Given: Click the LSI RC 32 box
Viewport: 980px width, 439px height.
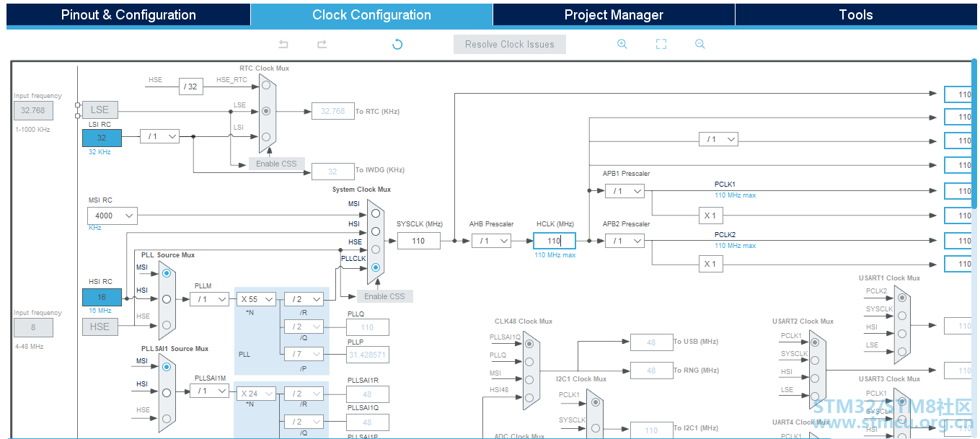Looking at the screenshot, I should 102,138.
